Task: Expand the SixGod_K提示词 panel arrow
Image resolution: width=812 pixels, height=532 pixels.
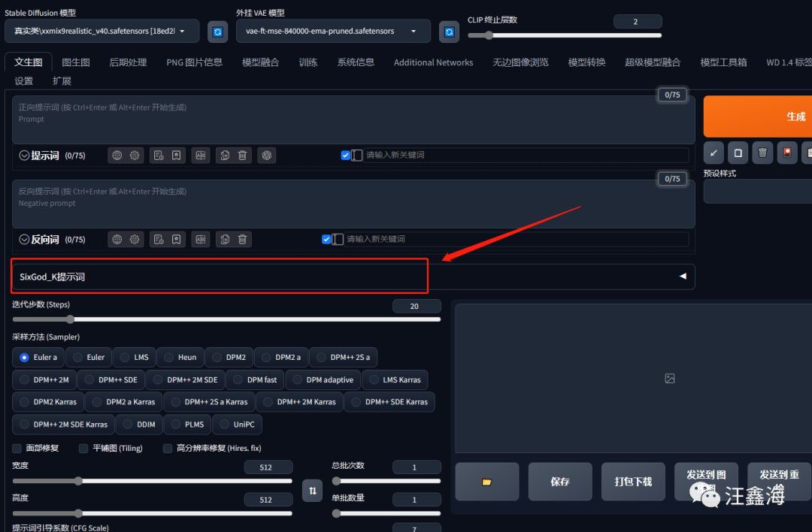Action: point(683,277)
